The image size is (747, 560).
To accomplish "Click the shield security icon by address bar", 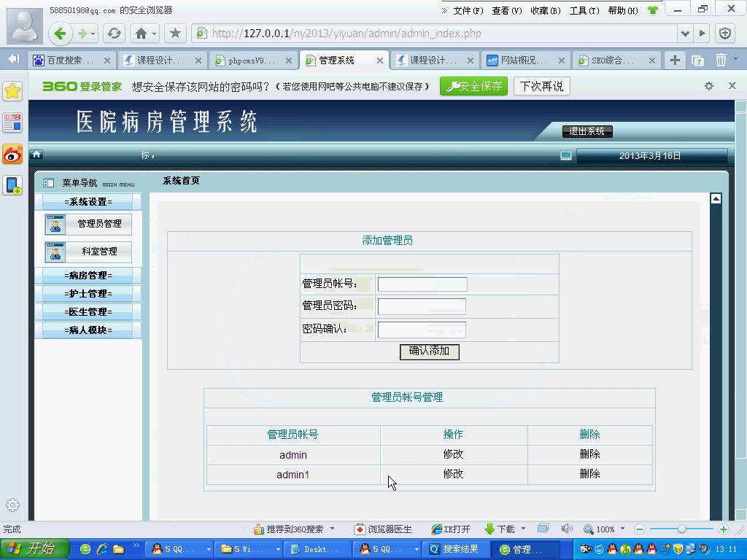I will click(725, 34).
